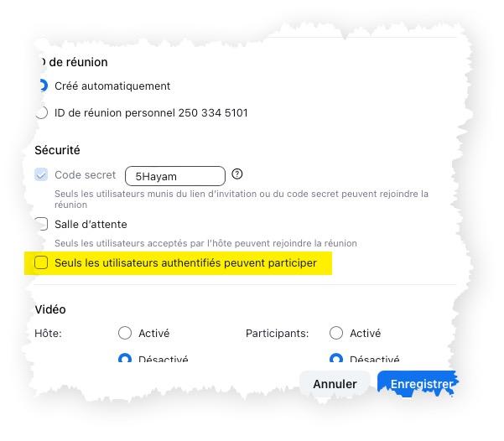
Task: Turn on the Participants Activé radio button
Action: [336, 333]
